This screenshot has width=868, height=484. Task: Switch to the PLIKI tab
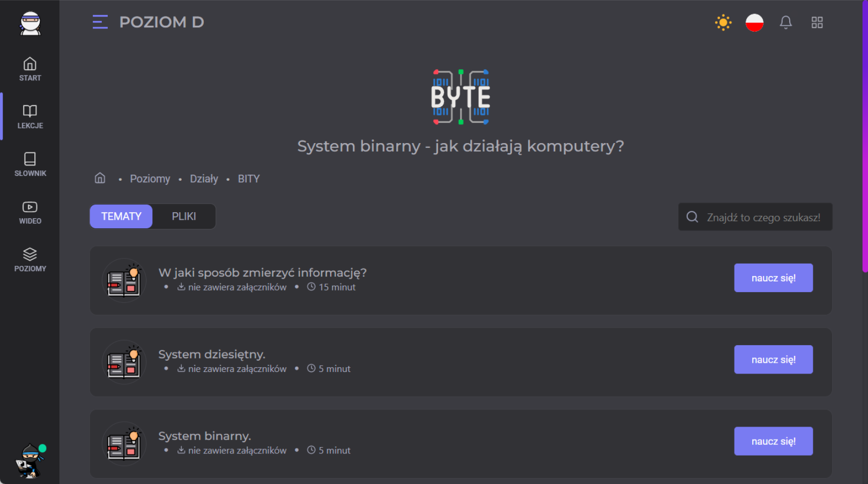(x=184, y=217)
